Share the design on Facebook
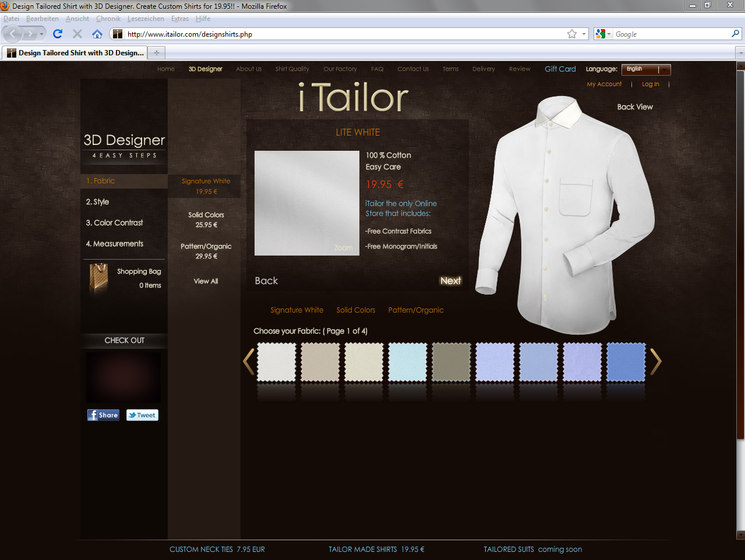745x560 pixels. pyautogui.click(x=103, y=415)
